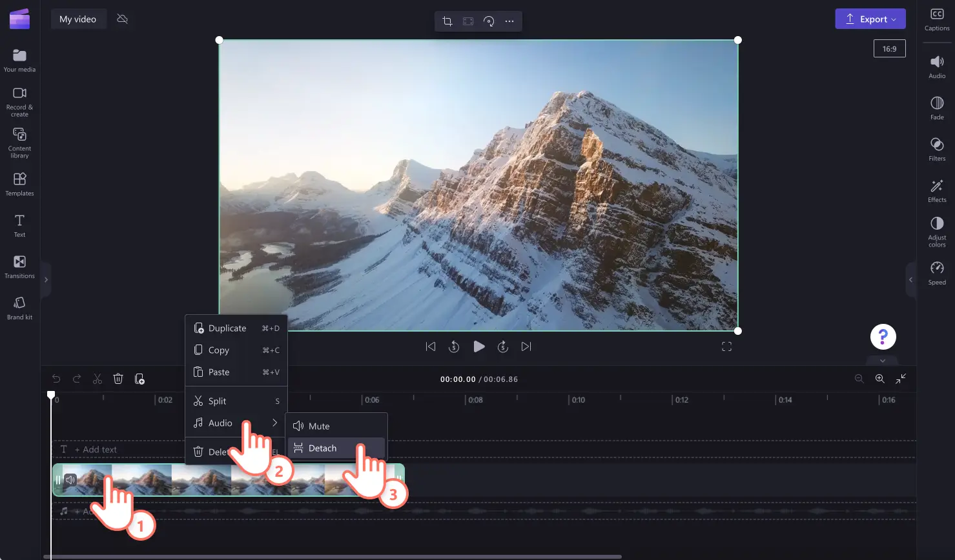Click the Clipchamp logo icon
This screenshot has height=560, width=955.
(19, 19)
